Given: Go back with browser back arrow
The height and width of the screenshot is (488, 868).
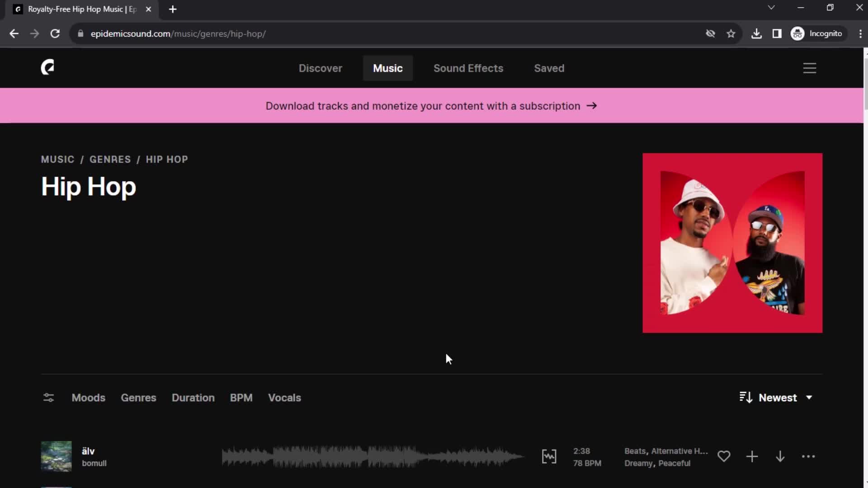Looking at the screenshot, I should 14,33.
